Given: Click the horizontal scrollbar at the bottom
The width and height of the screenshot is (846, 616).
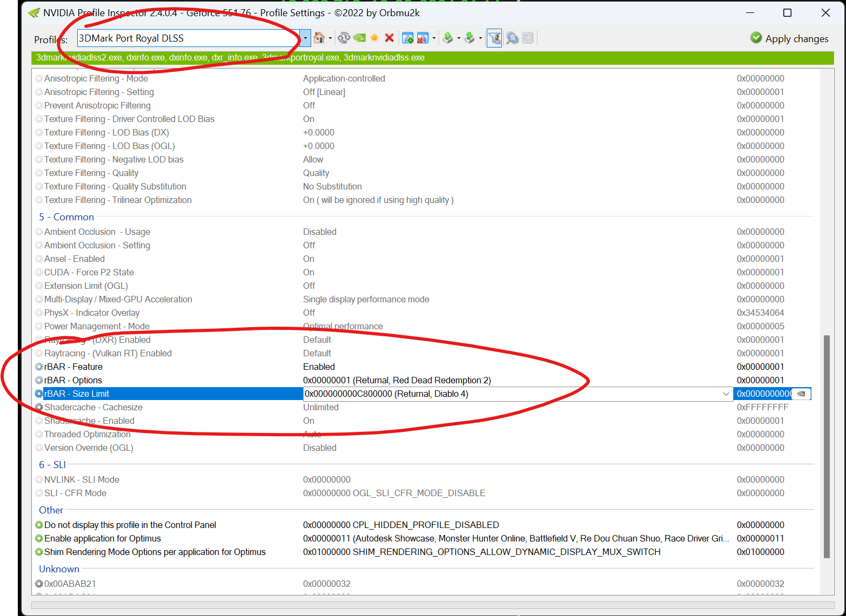Looking at the screenshot, I should 432,605.
